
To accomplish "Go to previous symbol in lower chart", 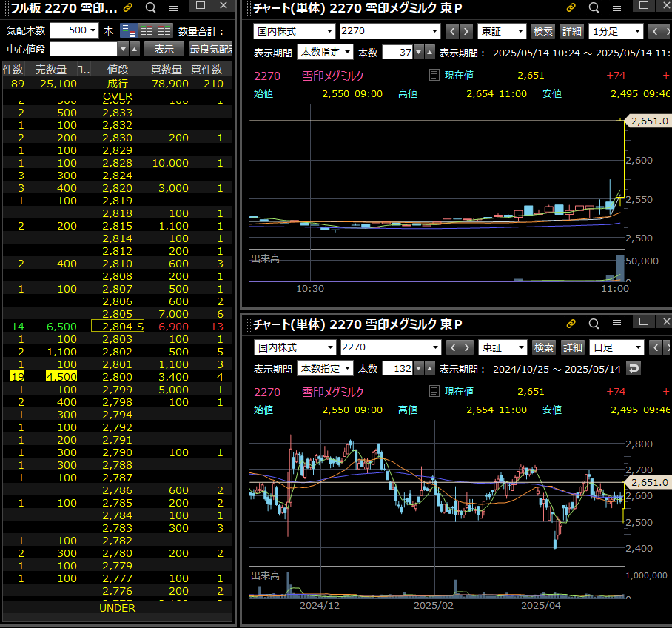I will 453,347.
